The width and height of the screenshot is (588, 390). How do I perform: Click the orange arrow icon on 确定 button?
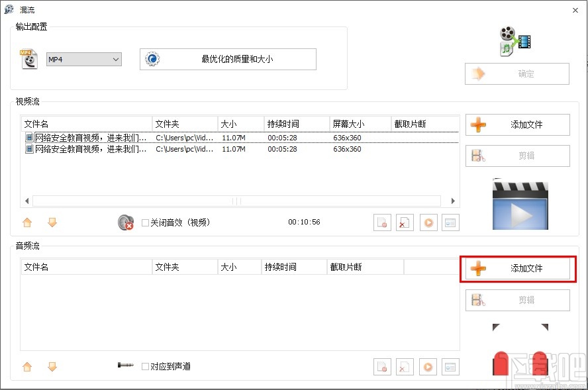point(478,74)
